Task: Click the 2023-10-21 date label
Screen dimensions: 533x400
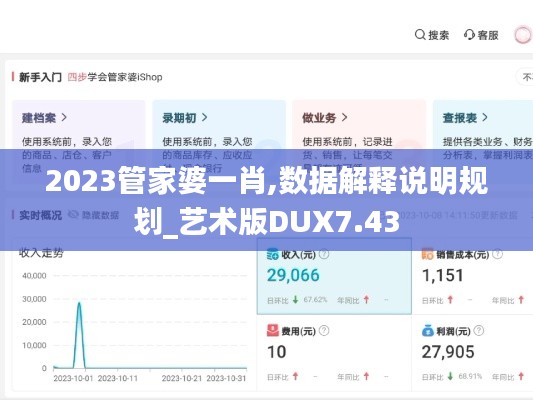Action: (x=182, y=378)
